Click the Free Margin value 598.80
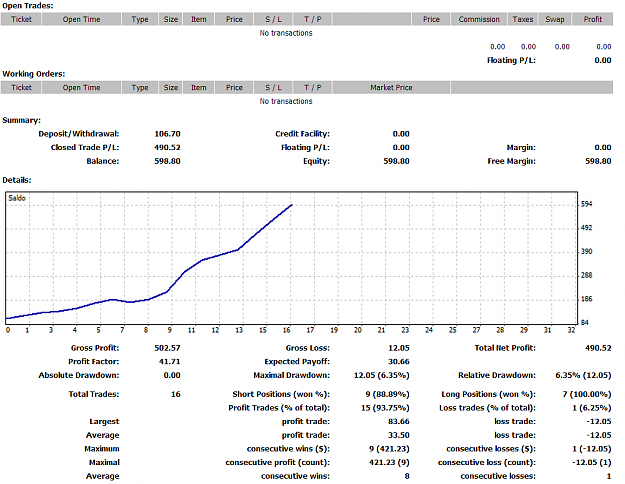The height and width of the screenshot is (484, 625). click(x=598, y=161)
